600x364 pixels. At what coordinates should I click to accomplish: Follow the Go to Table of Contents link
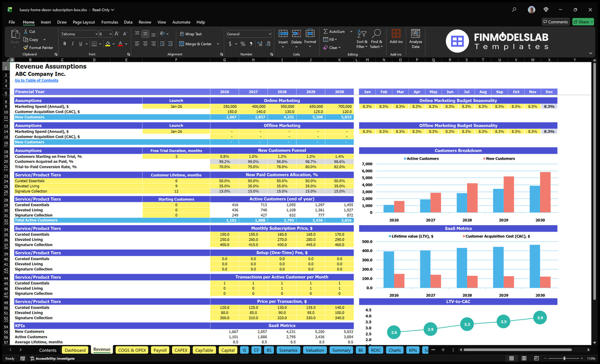[x=36, y=80]
